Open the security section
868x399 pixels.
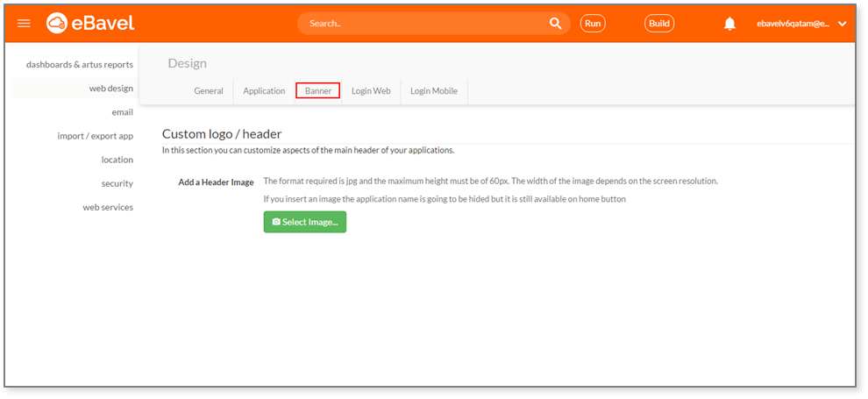[117, 184]
